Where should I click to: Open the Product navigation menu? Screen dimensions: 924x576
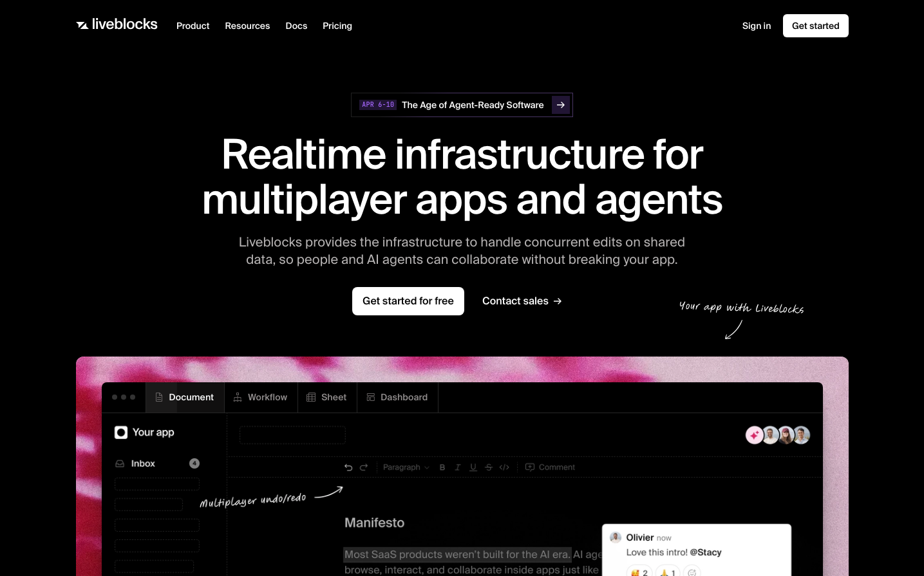(x=193, y=26)
